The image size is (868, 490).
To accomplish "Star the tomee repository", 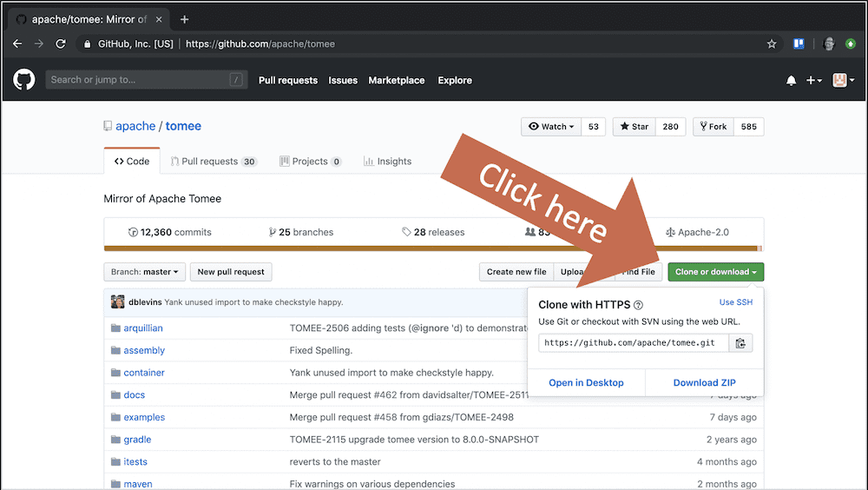I will tap(635, 126).
